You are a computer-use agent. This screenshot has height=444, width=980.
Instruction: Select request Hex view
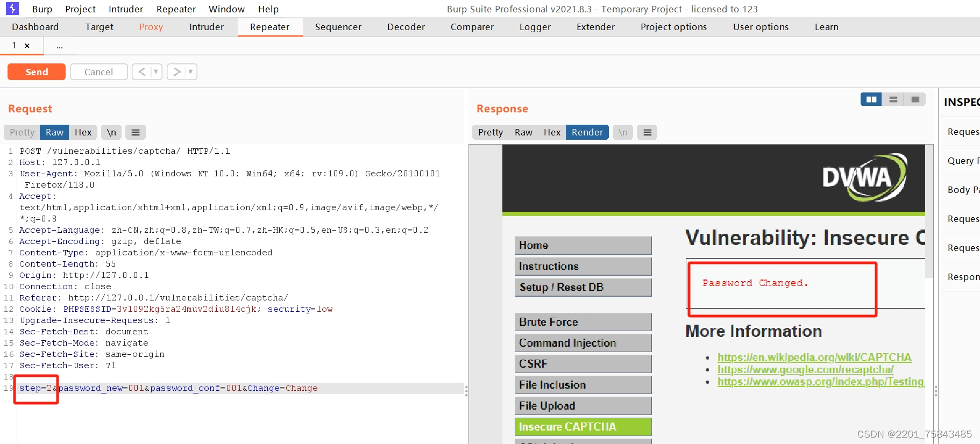[x=83, y=132]
